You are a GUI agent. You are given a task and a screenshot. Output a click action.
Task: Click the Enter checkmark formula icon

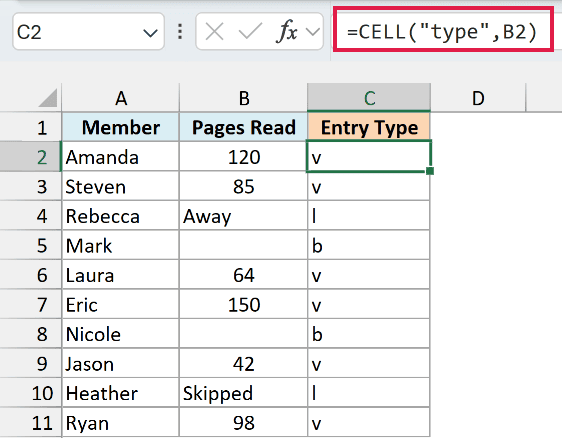tap(250, 32)
